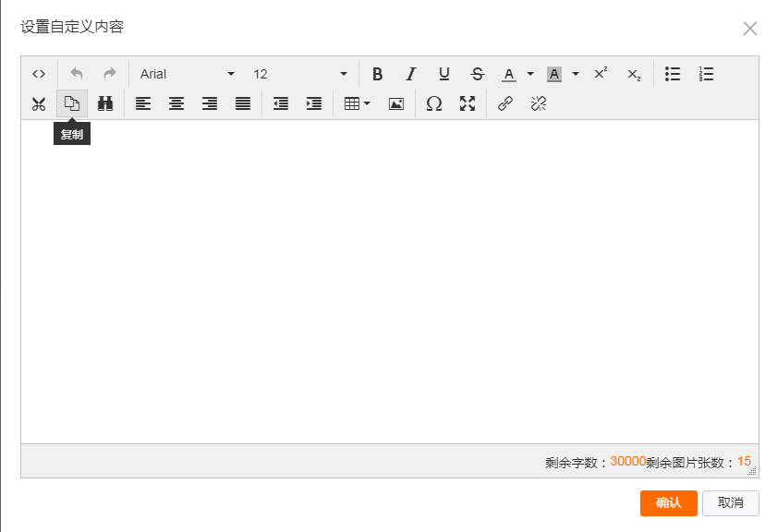Remove link with unlink icon

[539, 104]
